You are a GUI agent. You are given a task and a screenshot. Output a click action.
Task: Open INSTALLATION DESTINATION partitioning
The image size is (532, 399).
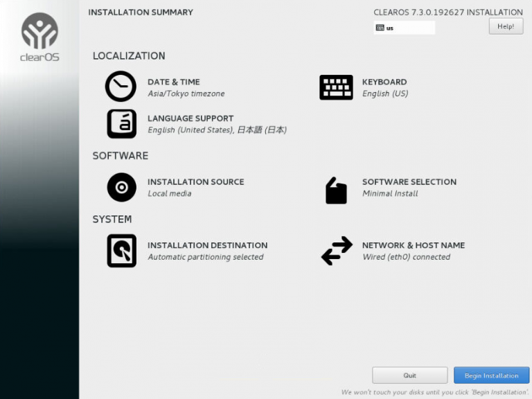pos(207,245)
